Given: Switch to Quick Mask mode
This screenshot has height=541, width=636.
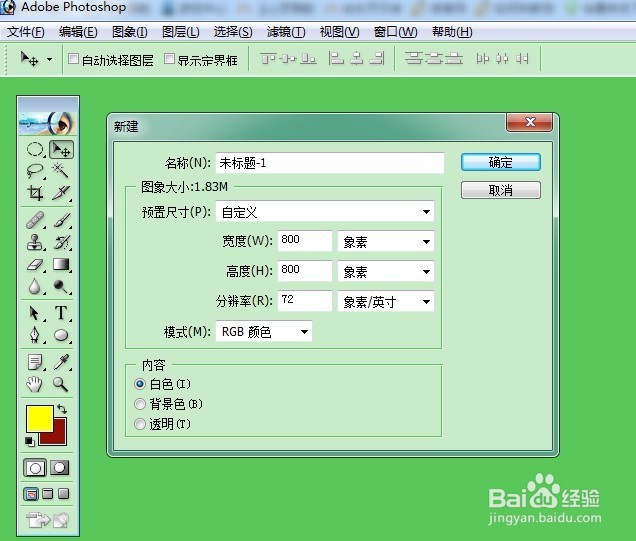Looking at the screenshot, I should [60, 468].
